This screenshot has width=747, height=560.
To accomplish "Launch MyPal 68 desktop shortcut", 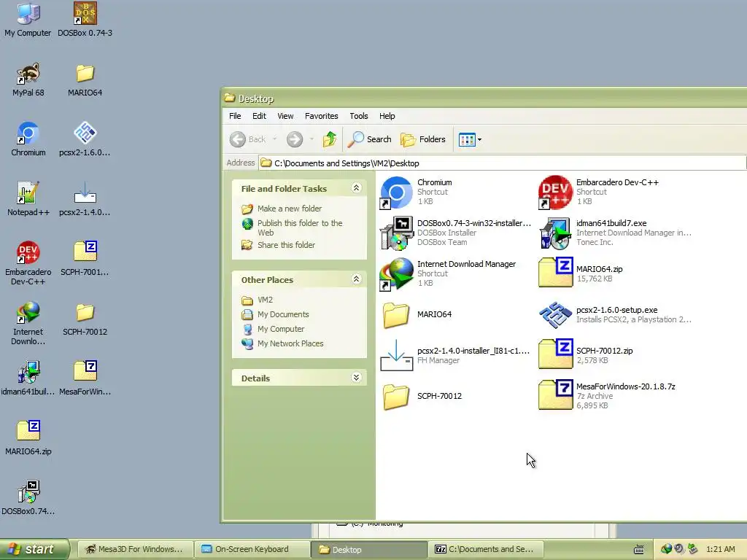I will 28,79.
